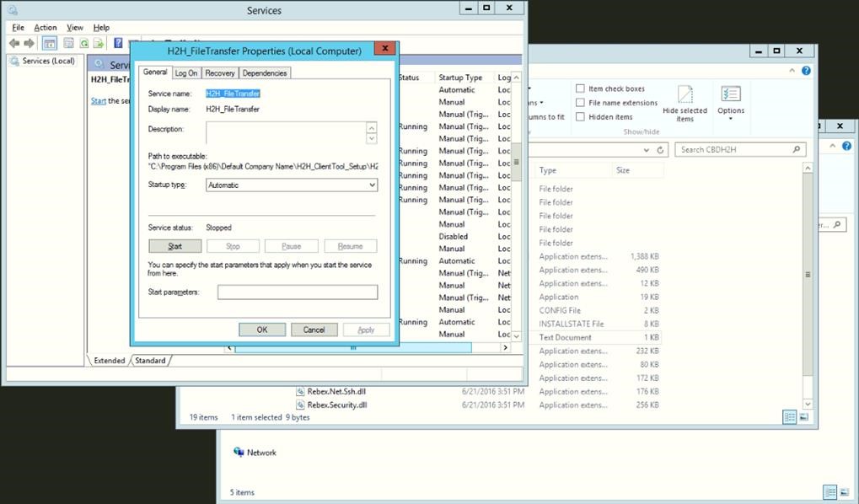This screenshot has width=859, height=504.
Task: Close the H2H_FileTransfer Properties dialog
Action: pyautogui.click(x=385, y=48)
